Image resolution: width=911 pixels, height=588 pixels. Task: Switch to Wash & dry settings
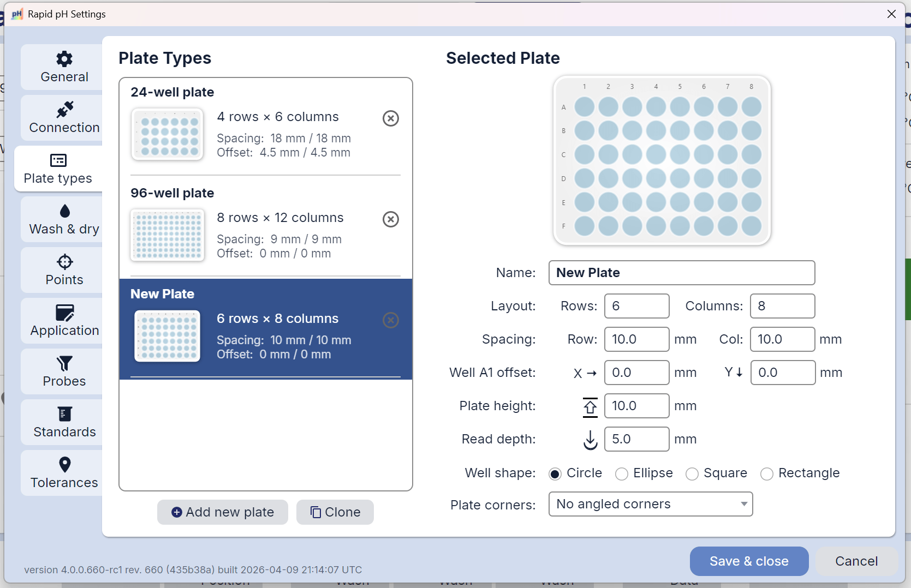click(x=64, y=219)
